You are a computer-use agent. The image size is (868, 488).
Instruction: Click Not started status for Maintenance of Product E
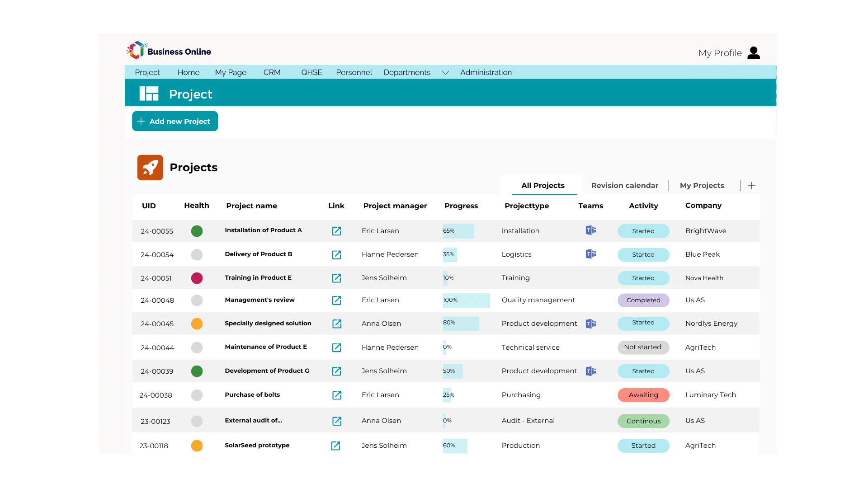643,347
